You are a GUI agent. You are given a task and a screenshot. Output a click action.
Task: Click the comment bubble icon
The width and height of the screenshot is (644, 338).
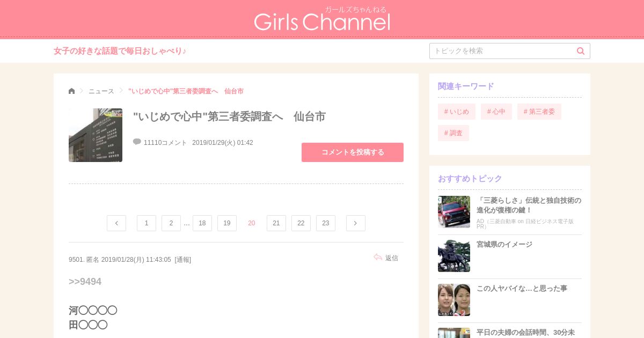click(x=137, y=142)
